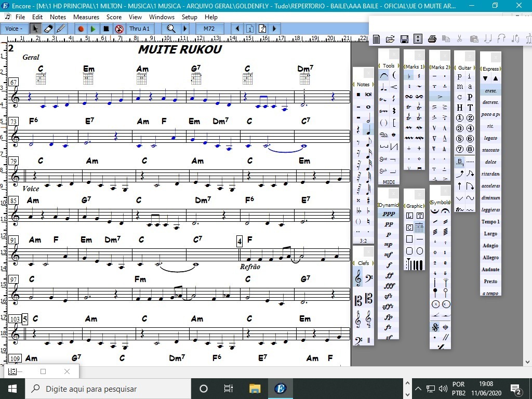This screenshot has height=399, width=532.
Task: Select the eighth note in Notes palette
Action: (x=368, y=142)
